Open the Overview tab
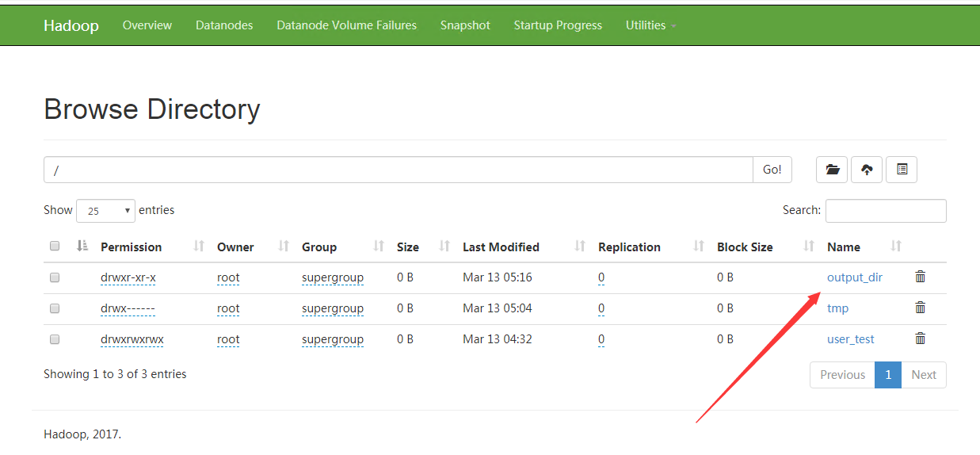 (147, 25)
